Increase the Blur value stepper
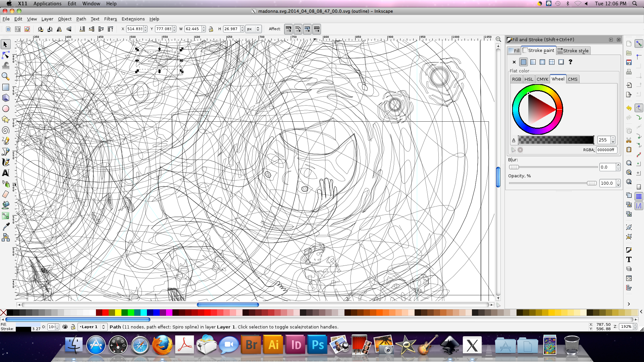The height and width of the screenshot is (362, 644). (x=619, y=165)
